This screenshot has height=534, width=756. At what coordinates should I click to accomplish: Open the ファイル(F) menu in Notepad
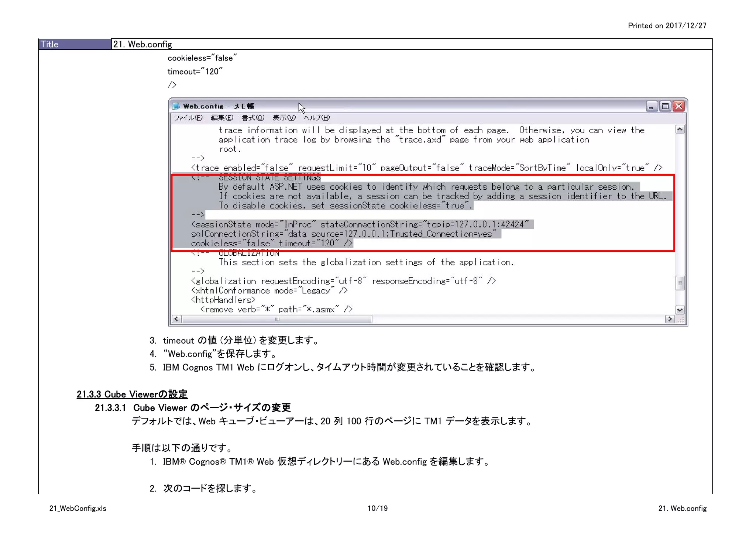click(188, 118)
